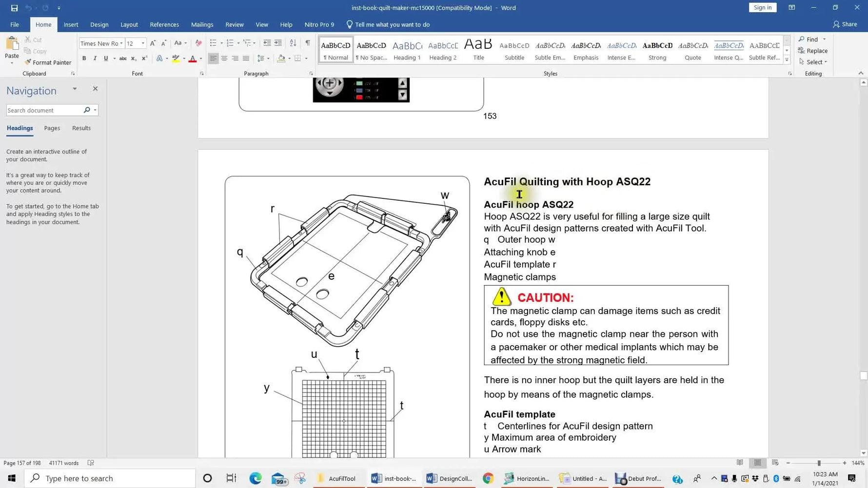Open the Results tab in Navigation pane
868x488 pixels.
point(81,128)
